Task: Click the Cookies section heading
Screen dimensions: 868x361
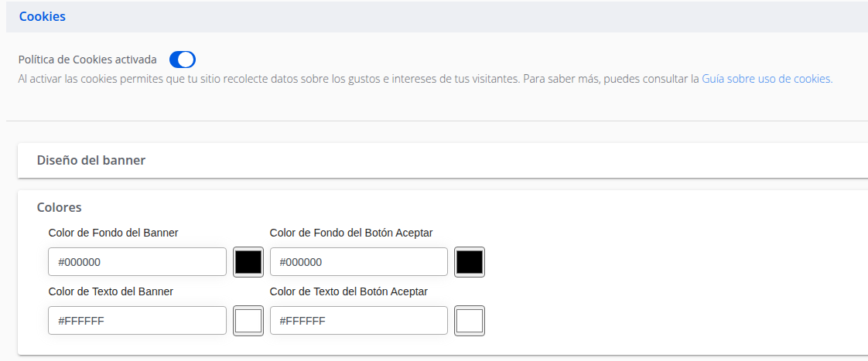Action: tap(42, 16)
